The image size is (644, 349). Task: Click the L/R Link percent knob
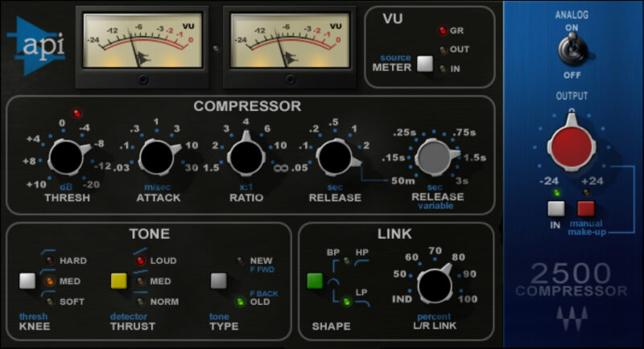click(435, 285)
